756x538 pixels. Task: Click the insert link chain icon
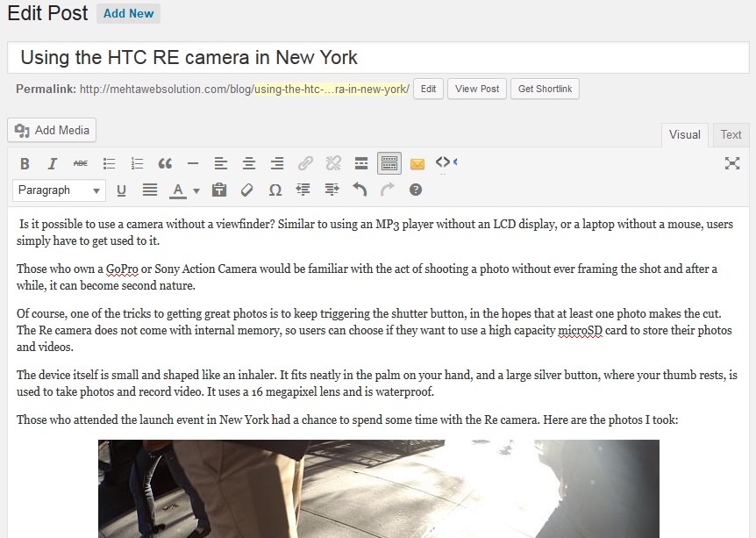pyautogui.click(x=305, y=163)
